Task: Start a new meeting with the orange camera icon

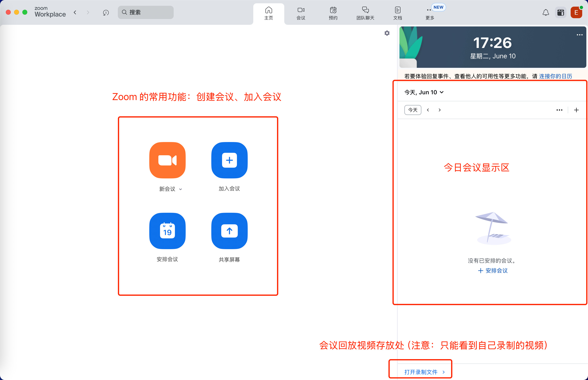Action: (x=167, y=160)
